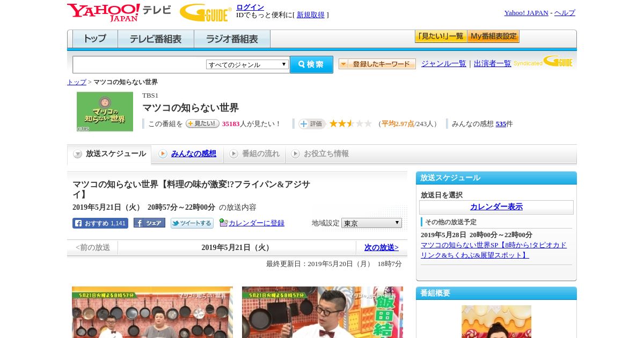Click the 番組概要 sidebar program image
The width and height of the screenshot is (644, 338).
496,321
